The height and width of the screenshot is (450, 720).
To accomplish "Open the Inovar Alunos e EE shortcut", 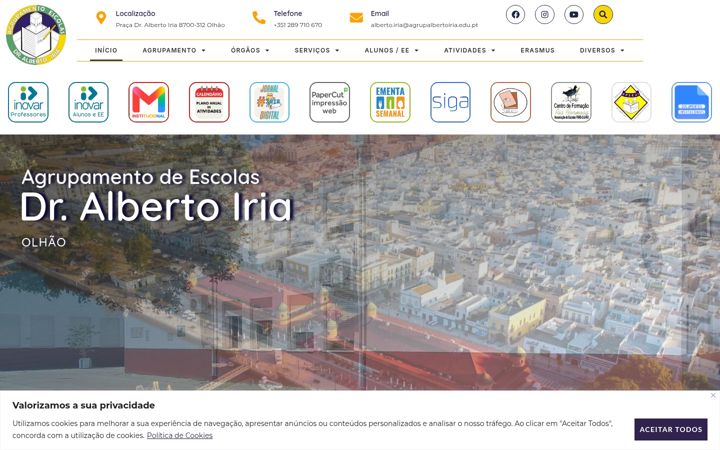I will pos(88,102).
